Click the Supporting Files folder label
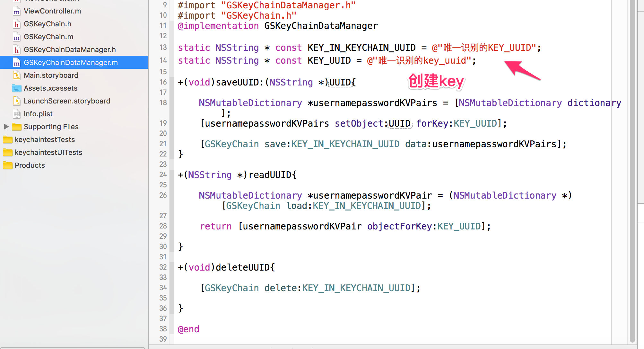644x349 pixels. pos(51,127)
